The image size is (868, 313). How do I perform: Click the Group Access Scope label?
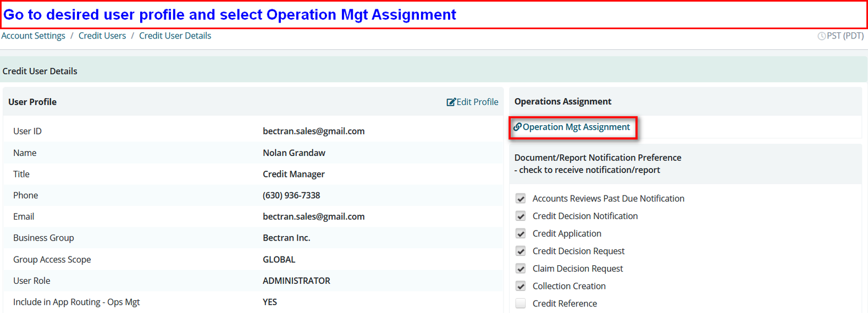coord(52,259)
